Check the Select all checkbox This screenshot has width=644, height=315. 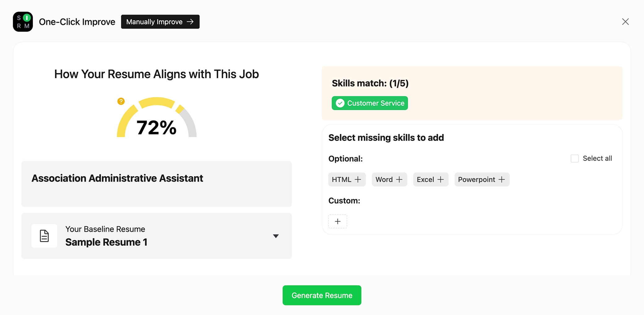coord(575,158)
